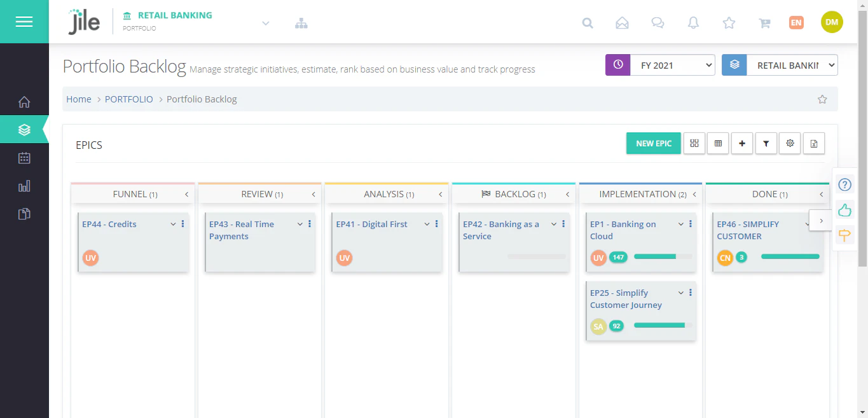Click the NEW EPIC button
This screenshot has width=868, height=418.
653,143
